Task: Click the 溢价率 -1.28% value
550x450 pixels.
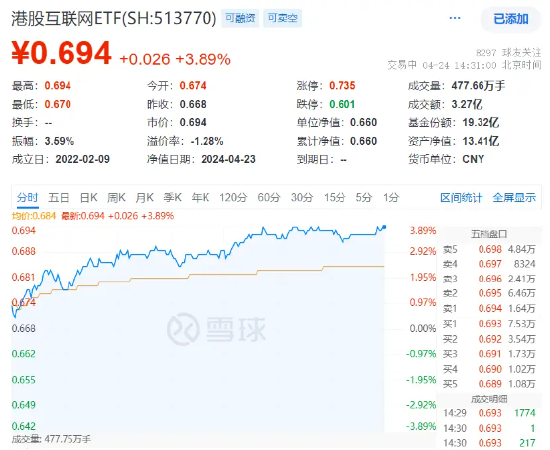Action: [207, 141]
